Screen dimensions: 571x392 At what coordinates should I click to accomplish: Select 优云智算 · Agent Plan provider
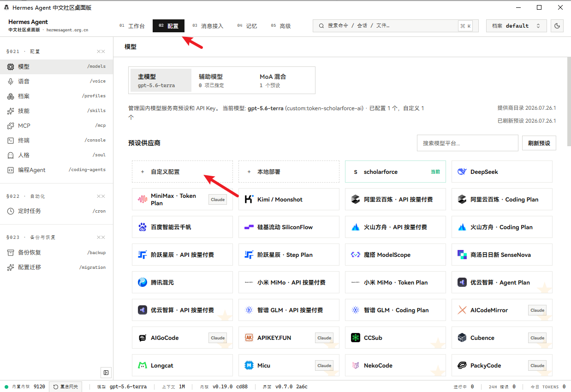(x=502, y=282)
